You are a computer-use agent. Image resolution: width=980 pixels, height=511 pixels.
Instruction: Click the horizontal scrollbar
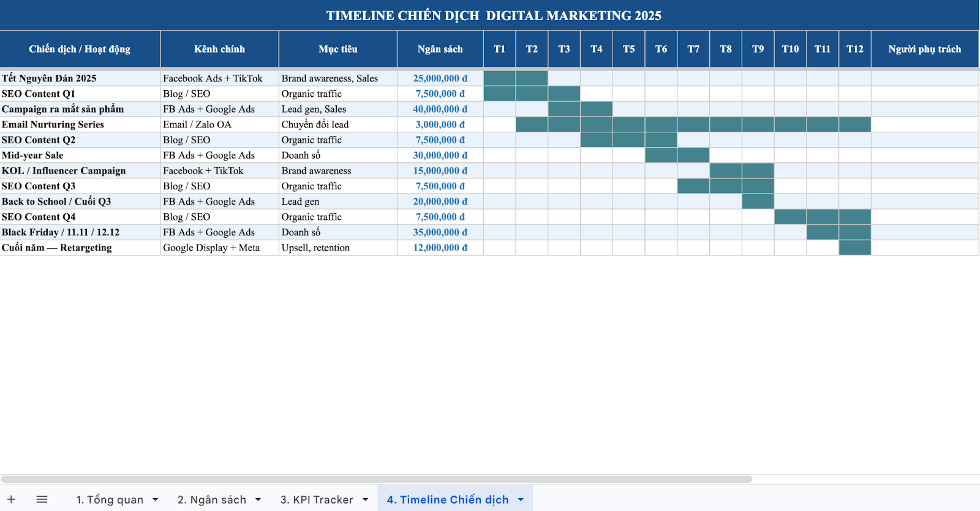(376, 479)
